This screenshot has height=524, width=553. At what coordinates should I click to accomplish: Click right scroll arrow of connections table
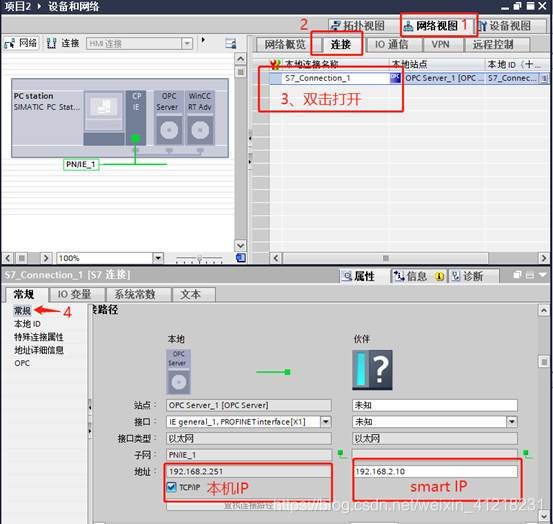[x=543, y=258]
